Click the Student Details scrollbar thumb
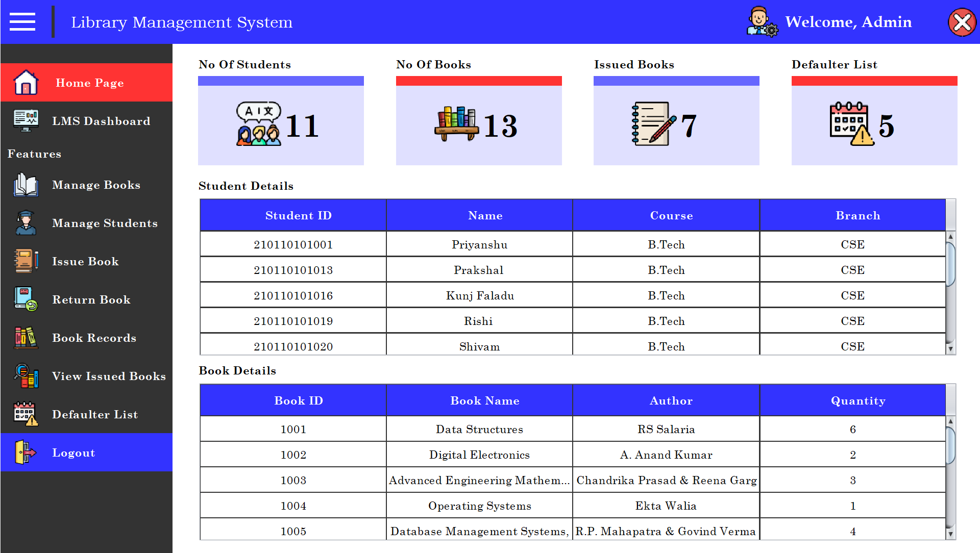 950,264
